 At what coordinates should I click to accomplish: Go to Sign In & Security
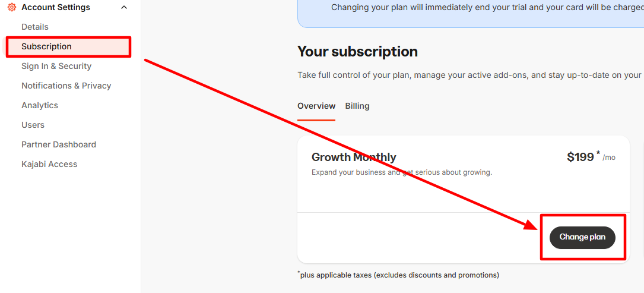click(56, 66)
